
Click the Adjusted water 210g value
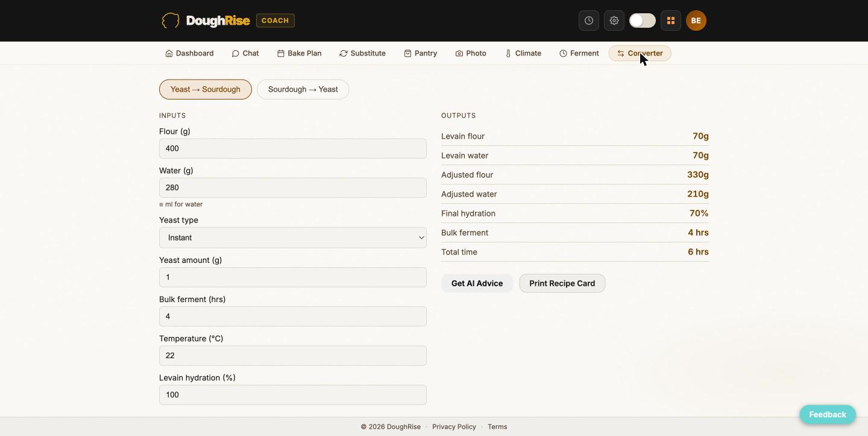pos(698,194)
